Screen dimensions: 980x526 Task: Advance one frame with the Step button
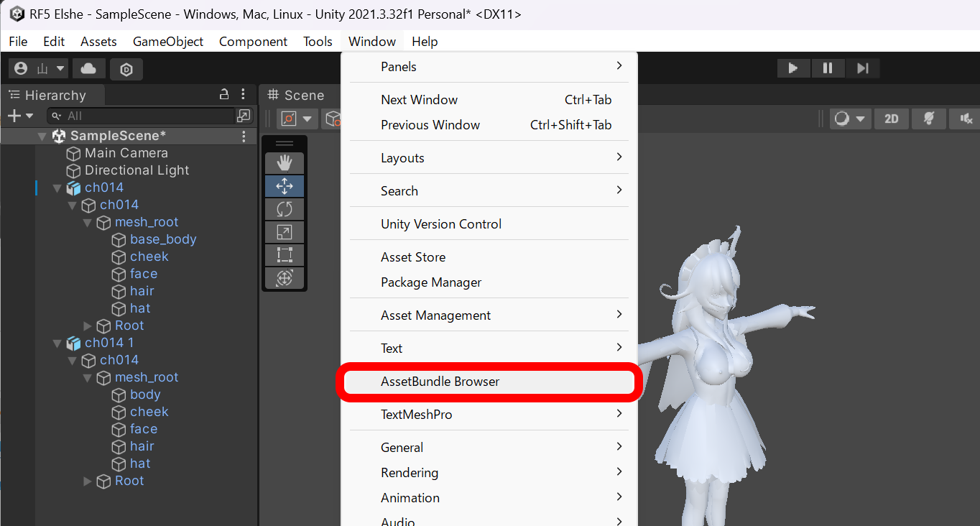[x=863, y=68]
